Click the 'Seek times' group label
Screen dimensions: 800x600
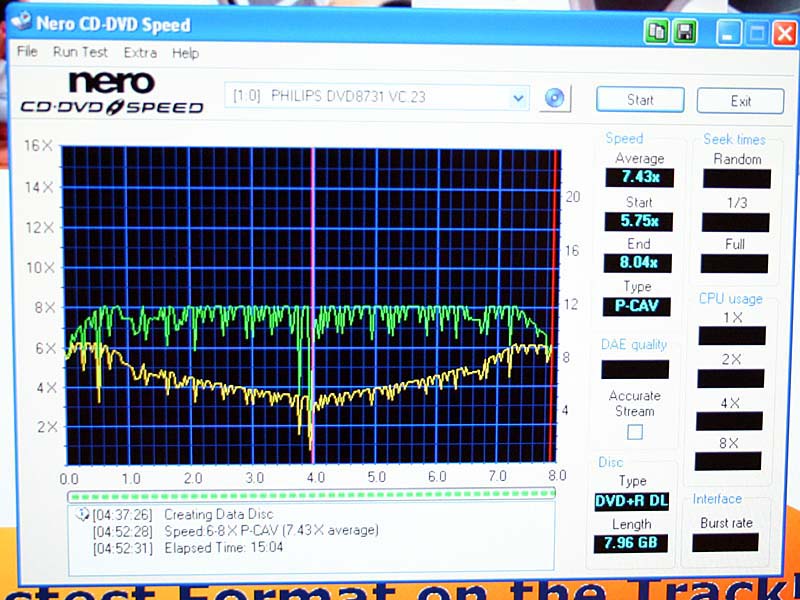(734, 139)
